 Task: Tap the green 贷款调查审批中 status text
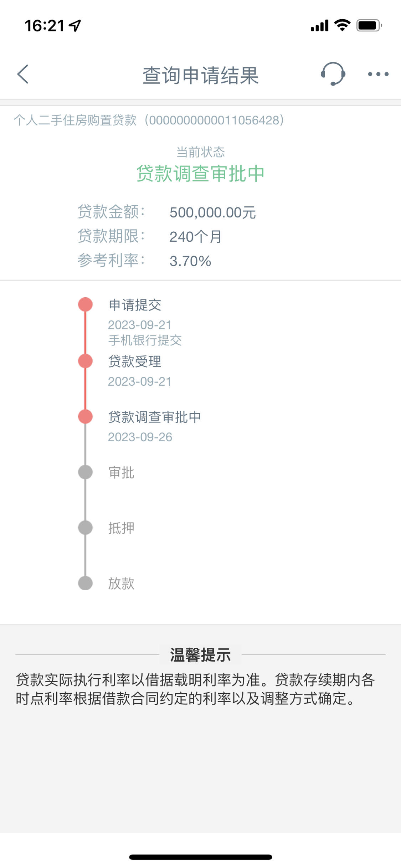click(x=200, y=174)
